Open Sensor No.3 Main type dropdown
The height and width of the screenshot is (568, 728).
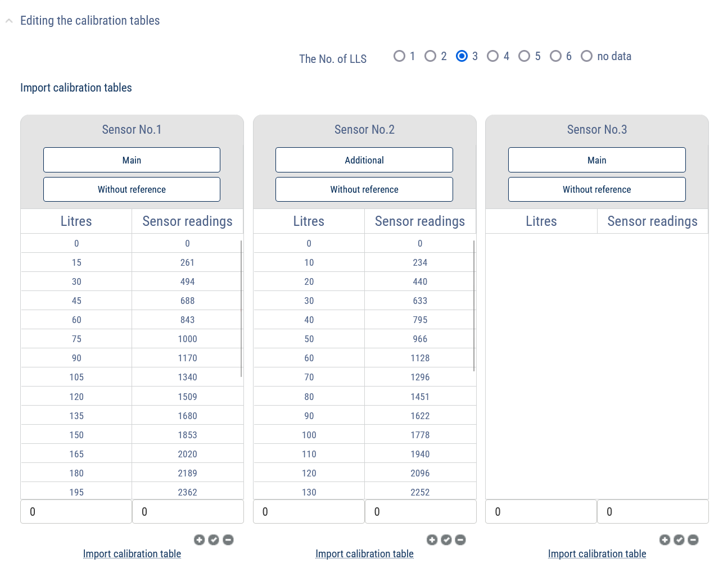[597, 160]
